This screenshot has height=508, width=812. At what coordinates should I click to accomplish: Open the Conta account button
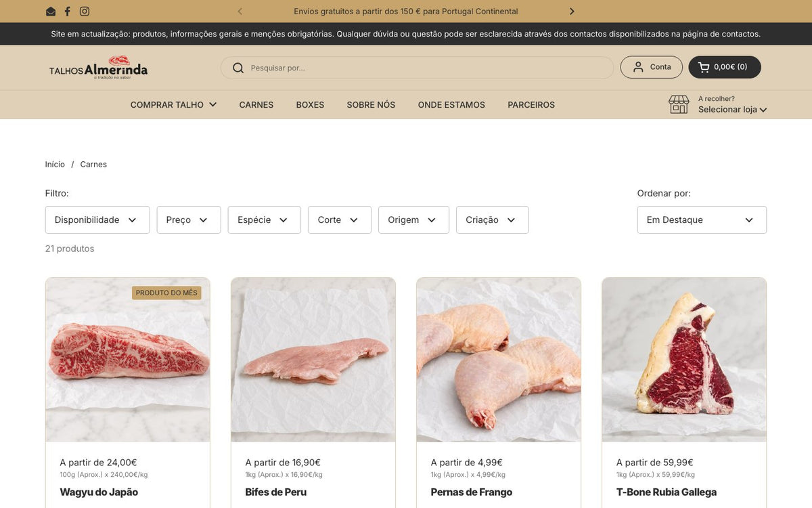tap(652, 67)
